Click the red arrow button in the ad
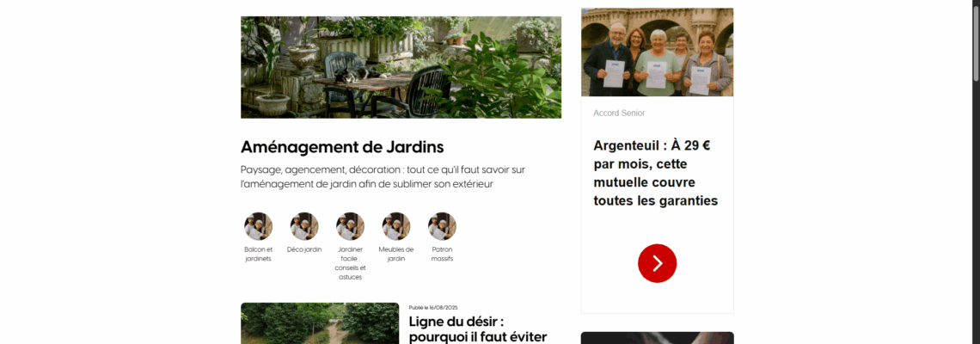 click(x=657, y=263)
